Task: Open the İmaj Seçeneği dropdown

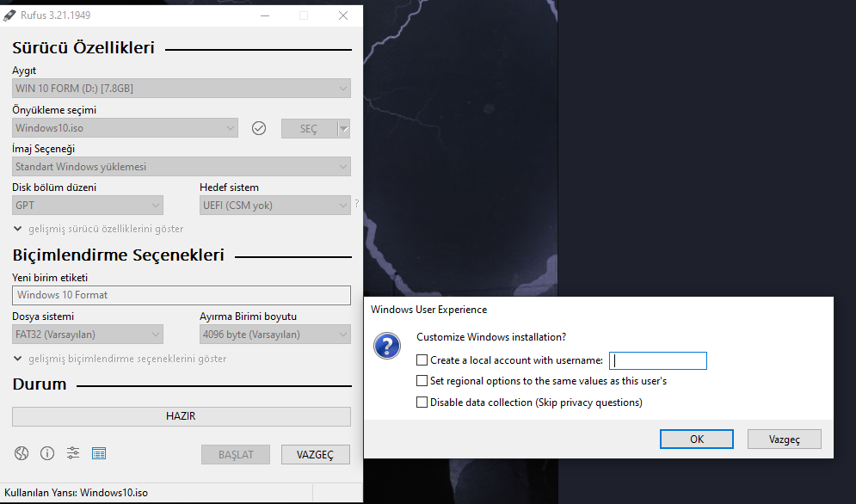Action: pos(182,167)
